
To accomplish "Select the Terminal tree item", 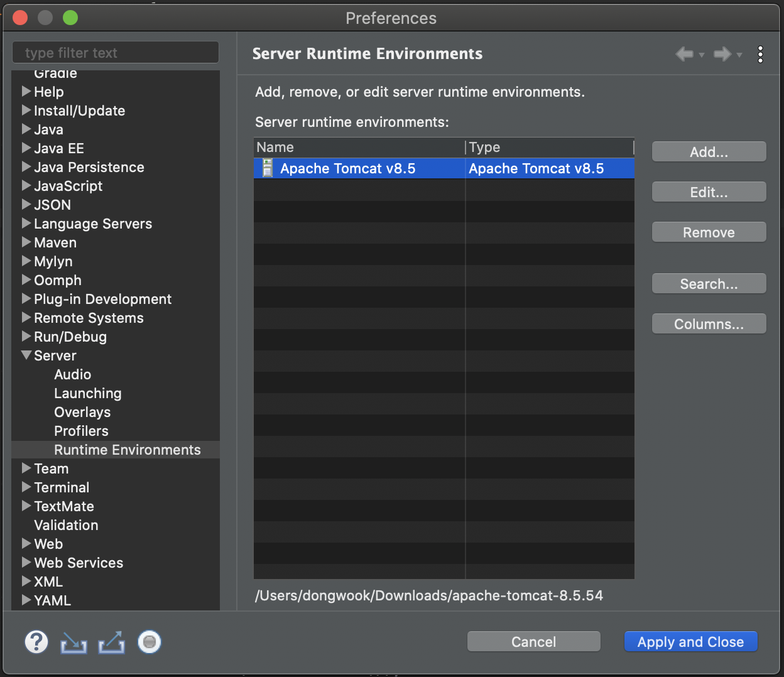I will (x=62, y=487).
